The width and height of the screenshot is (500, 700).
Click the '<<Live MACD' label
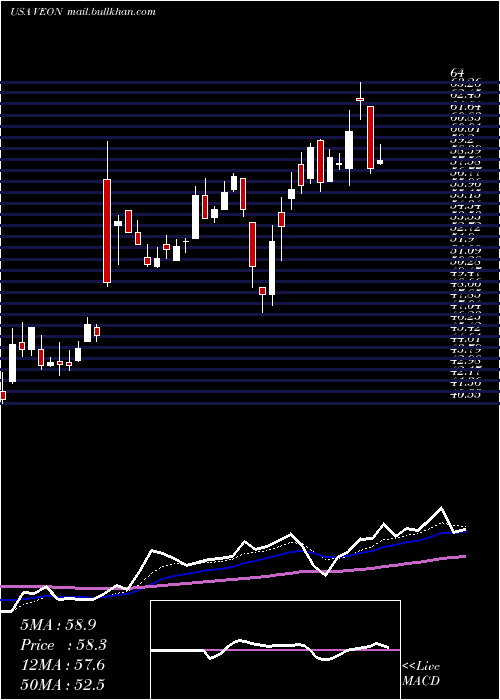[x=421, y=673]
